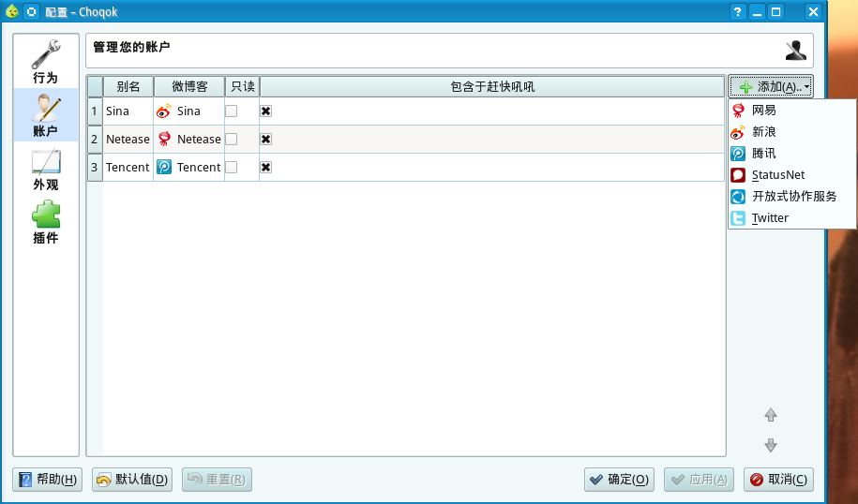Toggle read-only checkbox for Tencent account
Screen dimensions: 858x504
(232, 167)
